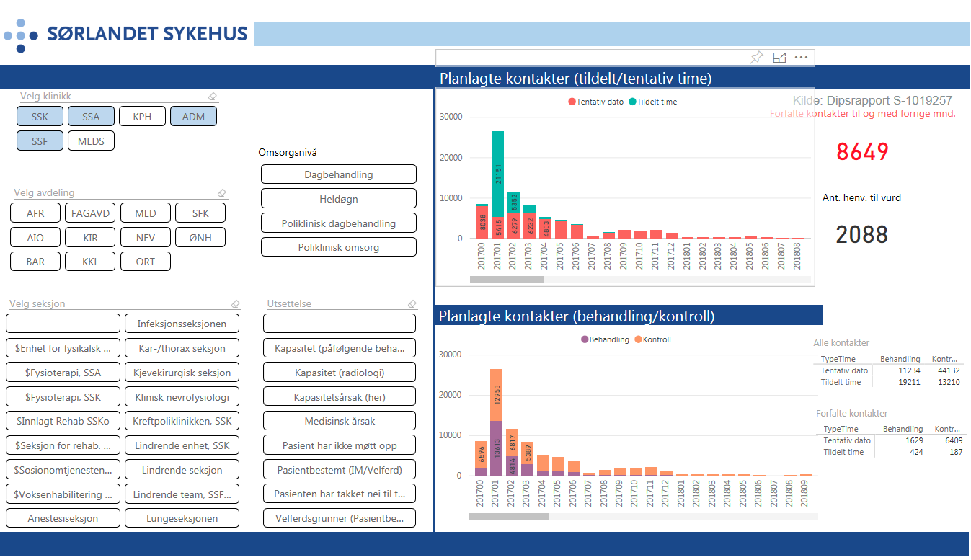Select Klinisk nevrofysiologi section

point(182,397)
